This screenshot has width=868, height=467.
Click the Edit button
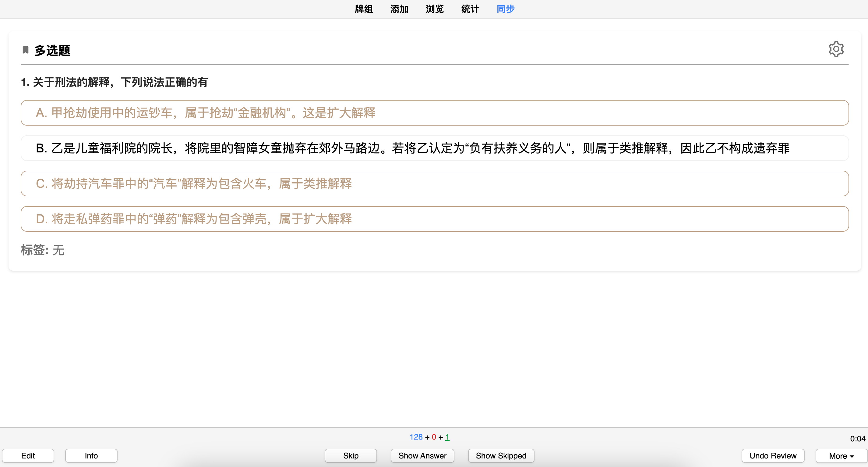pos(28,456)
